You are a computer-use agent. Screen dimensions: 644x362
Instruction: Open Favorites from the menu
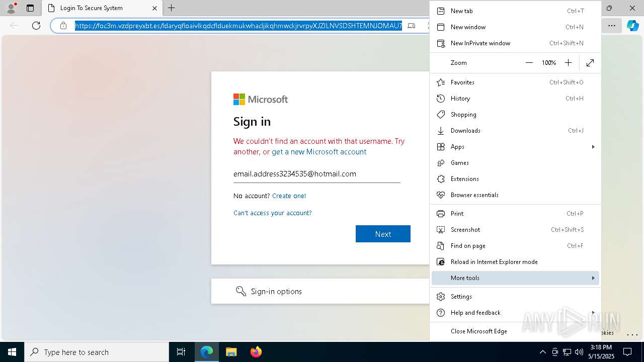click(x=515, y=82)
